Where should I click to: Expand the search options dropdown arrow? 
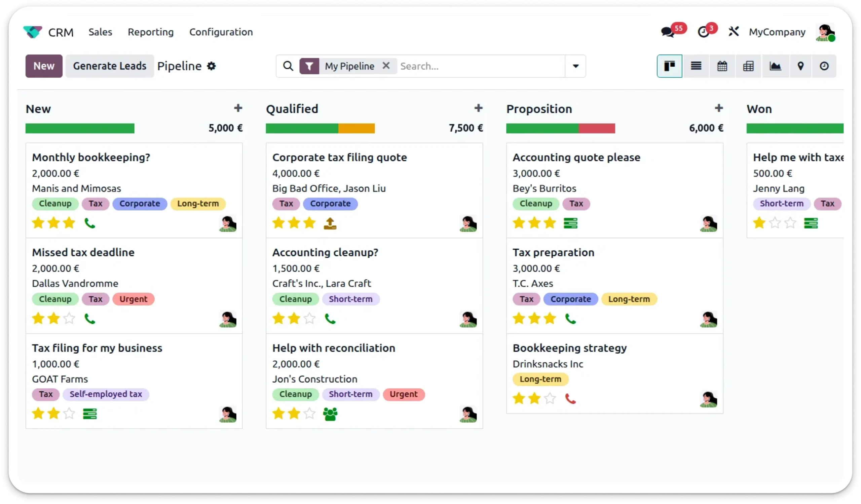pos(575,66)
